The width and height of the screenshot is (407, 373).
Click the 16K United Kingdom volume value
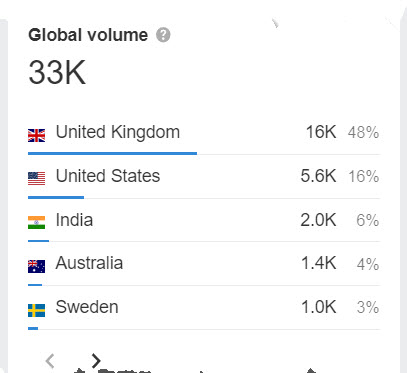pyautogui.click(x=321, y=132)
